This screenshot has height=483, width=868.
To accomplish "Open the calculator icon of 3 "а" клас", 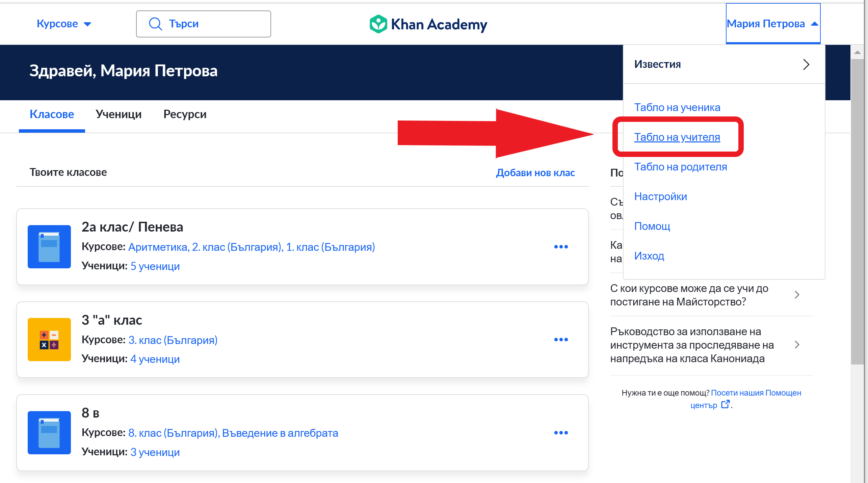I will (49, 340).
